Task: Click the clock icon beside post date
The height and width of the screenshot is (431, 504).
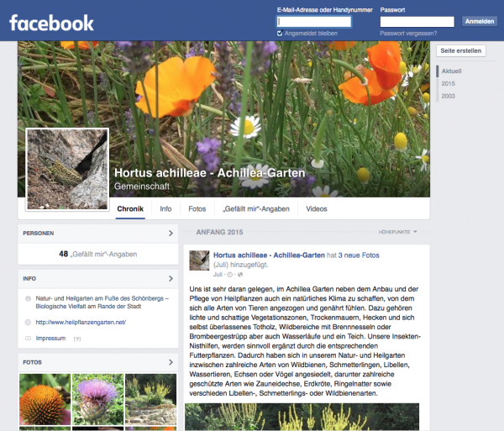Action: point(230,275)
